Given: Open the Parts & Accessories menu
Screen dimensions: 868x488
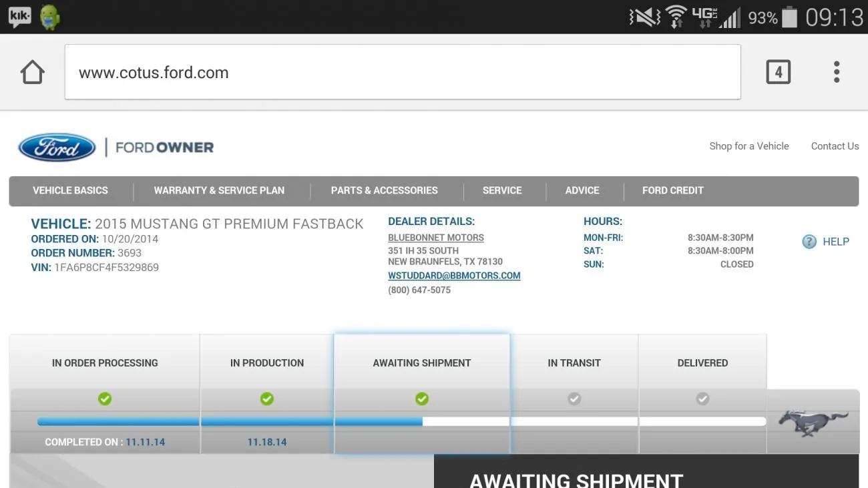Looking at the screenshot, I should (385, 190).
